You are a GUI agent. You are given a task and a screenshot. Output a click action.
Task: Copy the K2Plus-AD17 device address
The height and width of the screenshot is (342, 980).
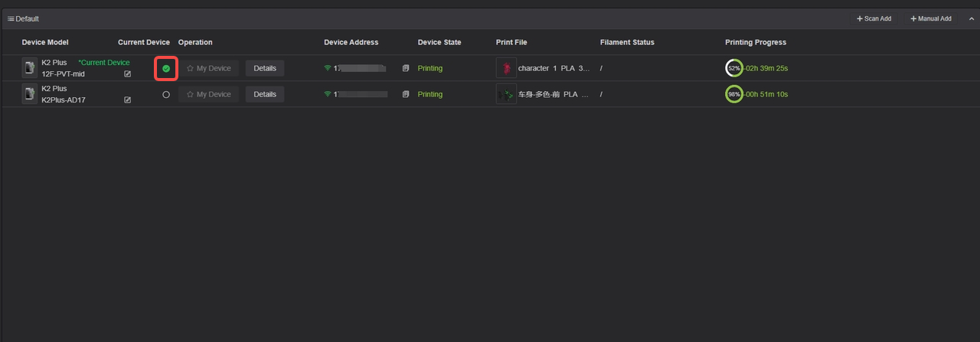click(406, 94)
